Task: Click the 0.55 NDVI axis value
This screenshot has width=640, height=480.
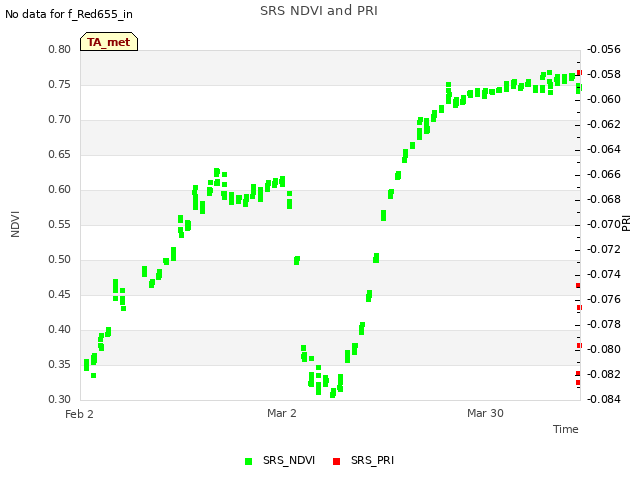Action: pyautogui.click(x=60, y=224)
